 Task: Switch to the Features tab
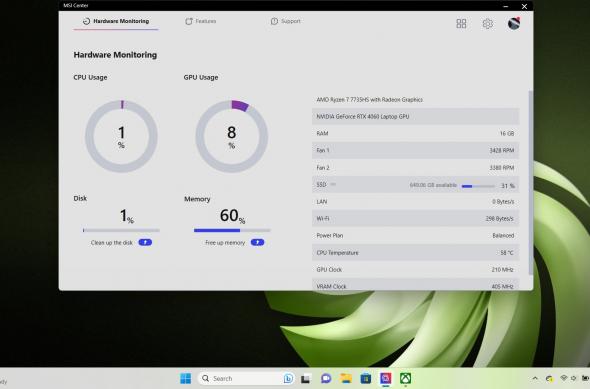pyautogui.click(x=201, y=21)
